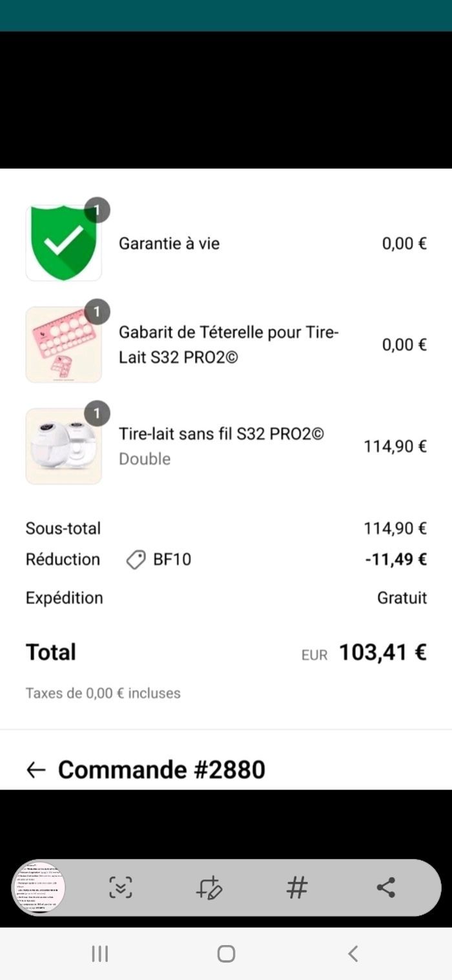Click the quantity badge on the warranty item
Image resolution: width=452 pixels, height=980 pixels.
pyautogui.click(x=98, y=209)
